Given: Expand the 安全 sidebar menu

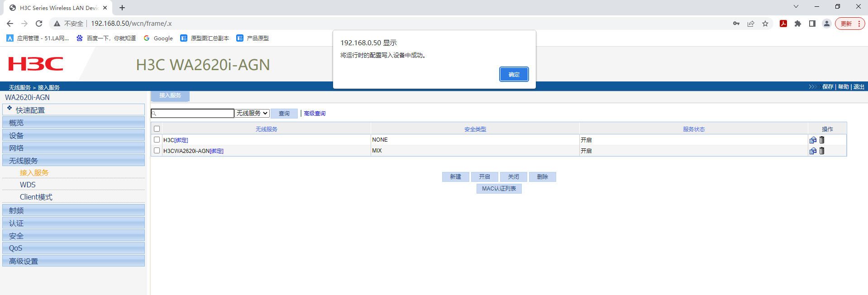Looking at the screenshot, I should (73, 236).
